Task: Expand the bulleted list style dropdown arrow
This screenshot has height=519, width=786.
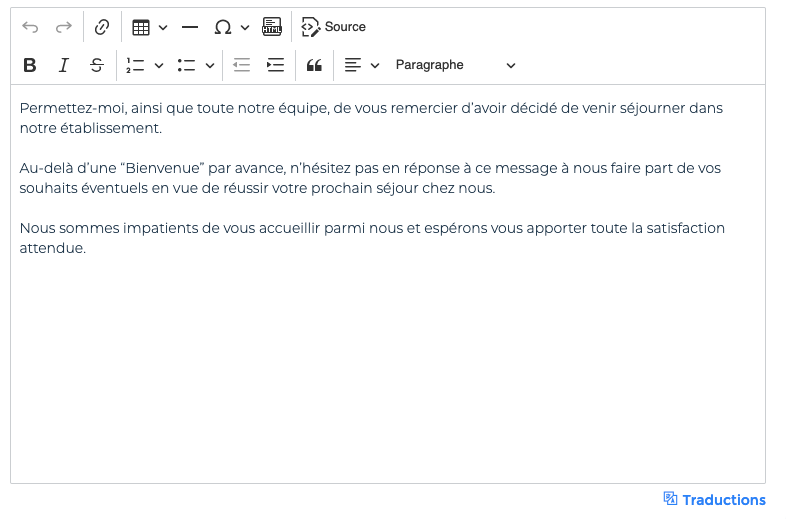Action: point(210,65)
